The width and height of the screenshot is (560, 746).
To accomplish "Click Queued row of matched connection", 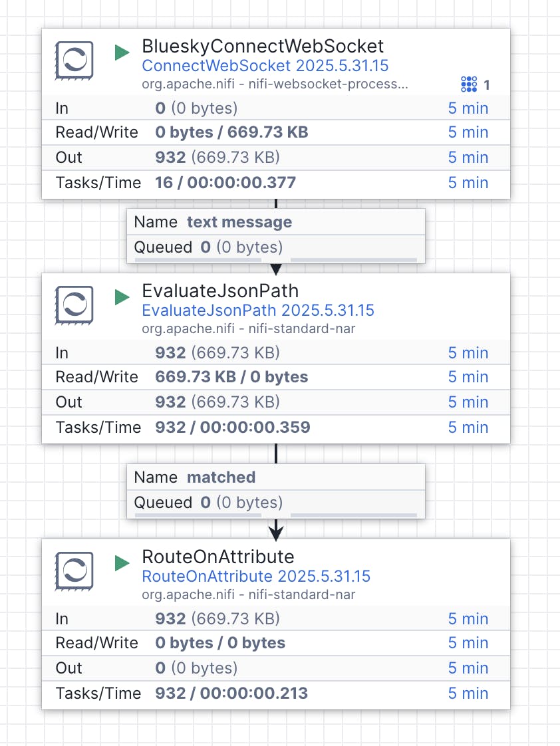I will point(276,503).
